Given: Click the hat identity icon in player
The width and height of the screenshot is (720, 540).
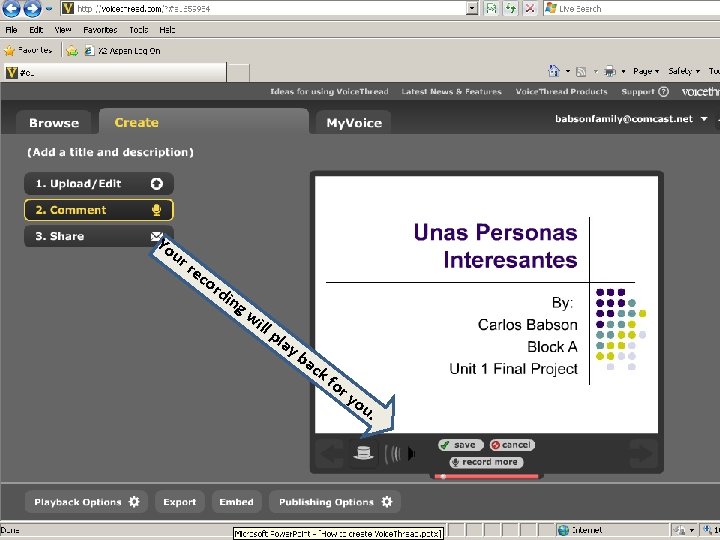Looking at the screenshot, I should pos(363,453).
